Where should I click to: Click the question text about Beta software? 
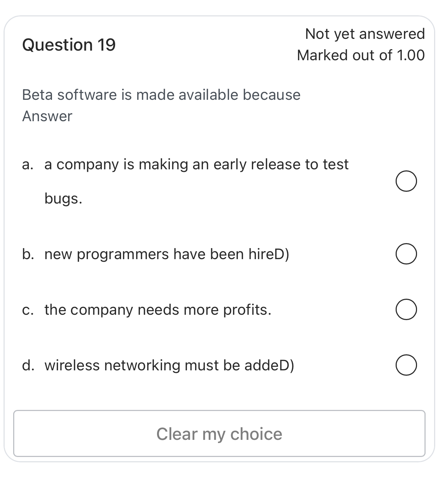[161, 95]
